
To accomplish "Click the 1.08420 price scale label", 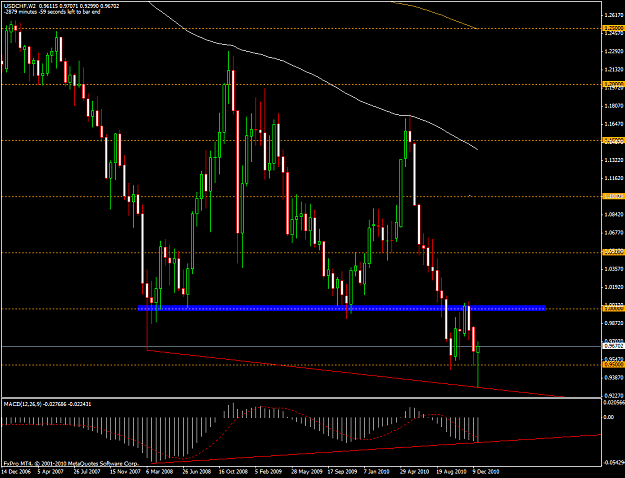I will coord(614,214).
